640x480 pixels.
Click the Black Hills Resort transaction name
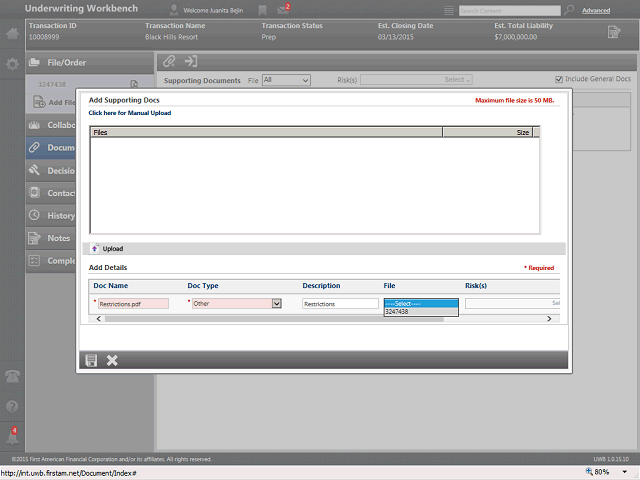pos(171,37)
